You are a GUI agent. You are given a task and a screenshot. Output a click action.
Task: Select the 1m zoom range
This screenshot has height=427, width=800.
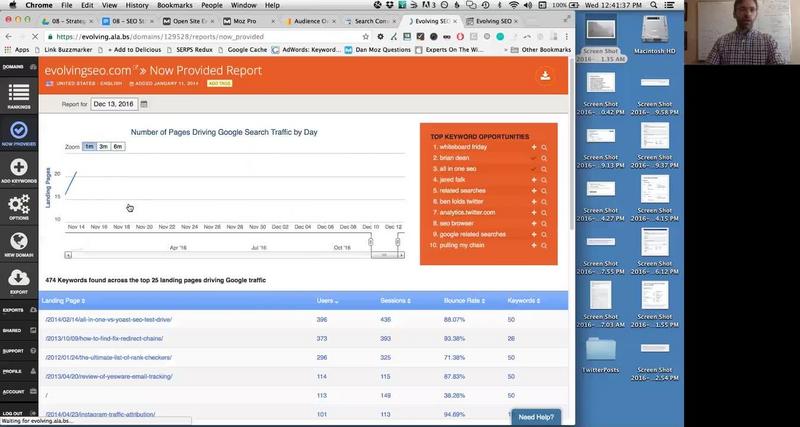(89, 146)
